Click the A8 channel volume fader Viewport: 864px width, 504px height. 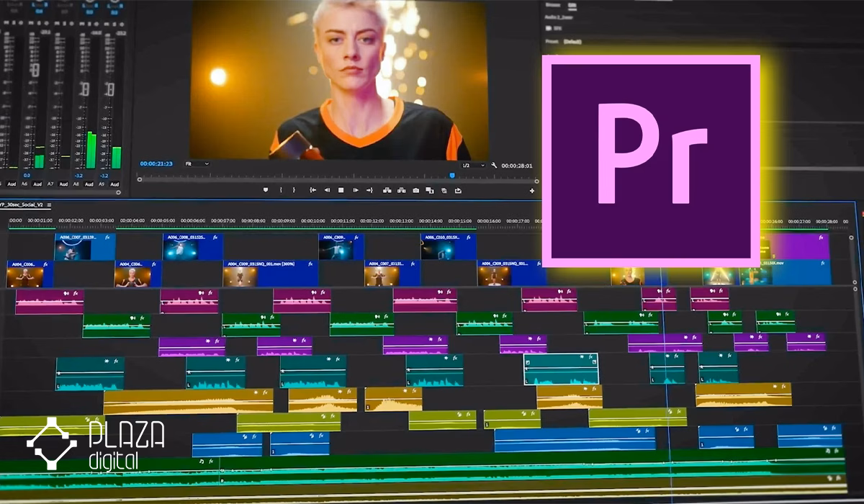pyautogui.click(x=86, y=89)
